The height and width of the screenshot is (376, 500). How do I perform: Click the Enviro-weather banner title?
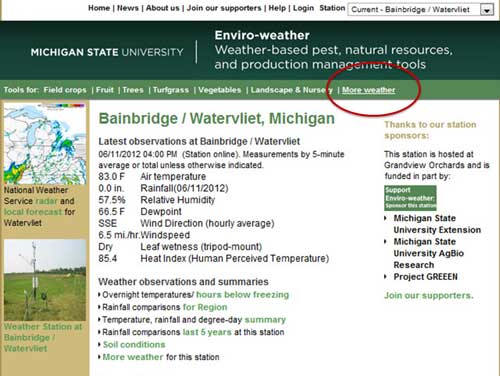(262, 35)
